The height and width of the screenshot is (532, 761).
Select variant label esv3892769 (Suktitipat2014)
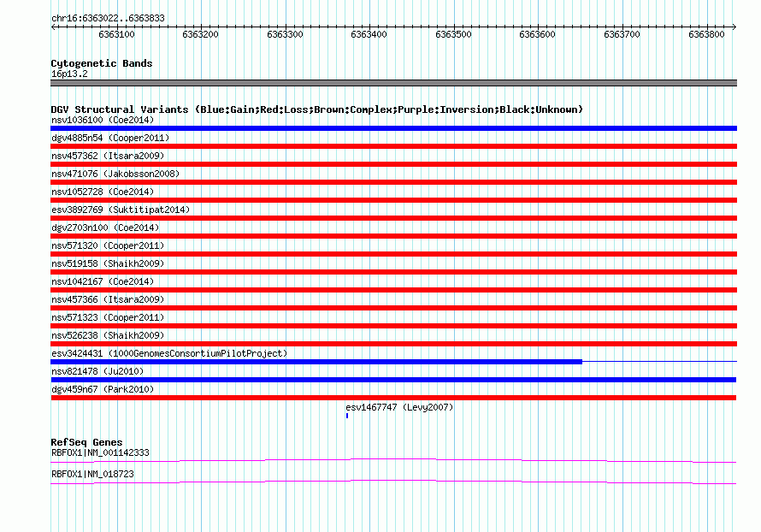[121, 210]
